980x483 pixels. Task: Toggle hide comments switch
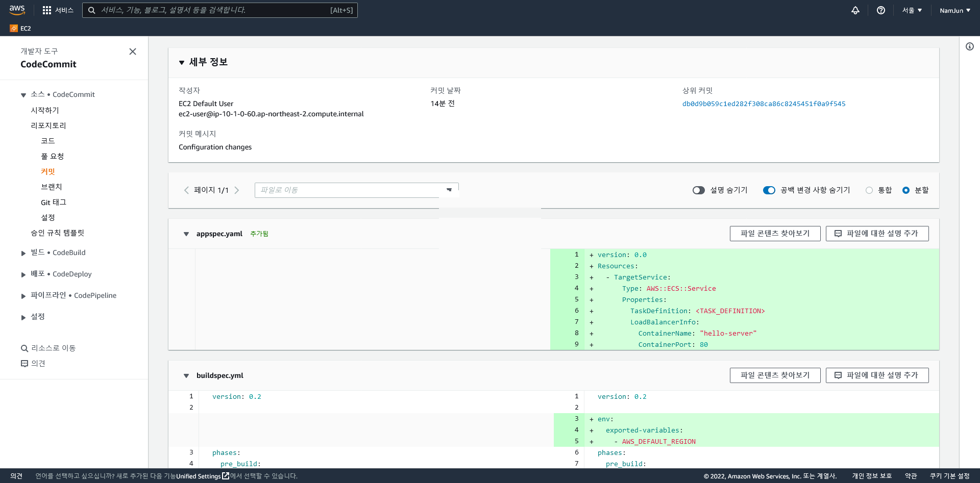point(699,190)
